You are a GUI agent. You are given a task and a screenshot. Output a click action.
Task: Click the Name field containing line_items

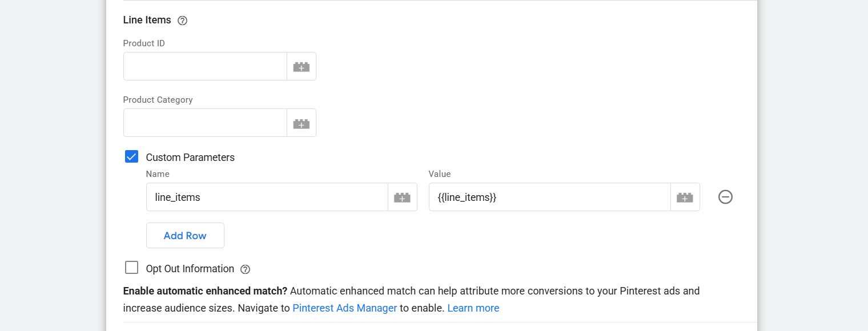tap(267, 197)
